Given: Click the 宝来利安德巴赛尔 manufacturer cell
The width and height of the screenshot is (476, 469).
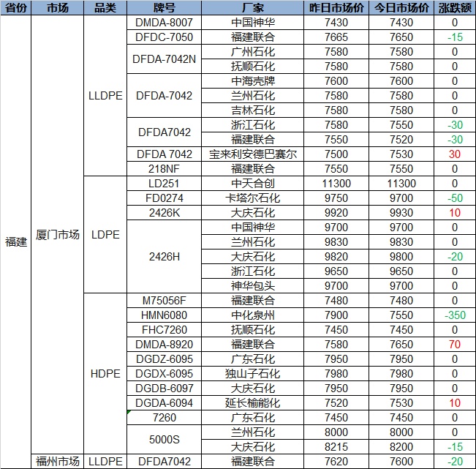Looking at the screenshot, I should click(252, 154).
